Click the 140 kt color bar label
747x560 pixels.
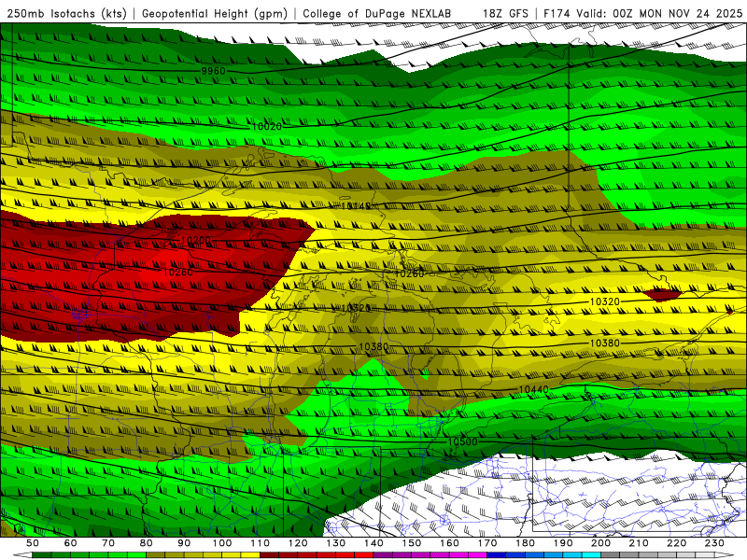click(373, 543)
